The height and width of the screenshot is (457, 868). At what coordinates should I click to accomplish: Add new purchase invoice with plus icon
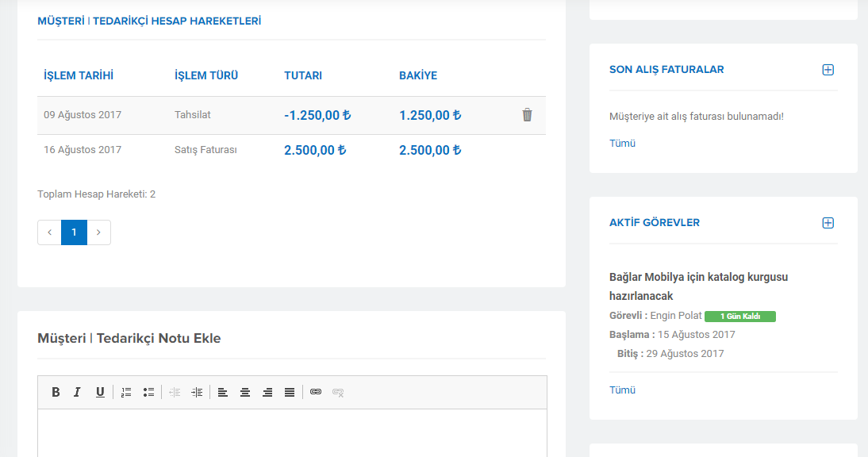coord(828,70)
